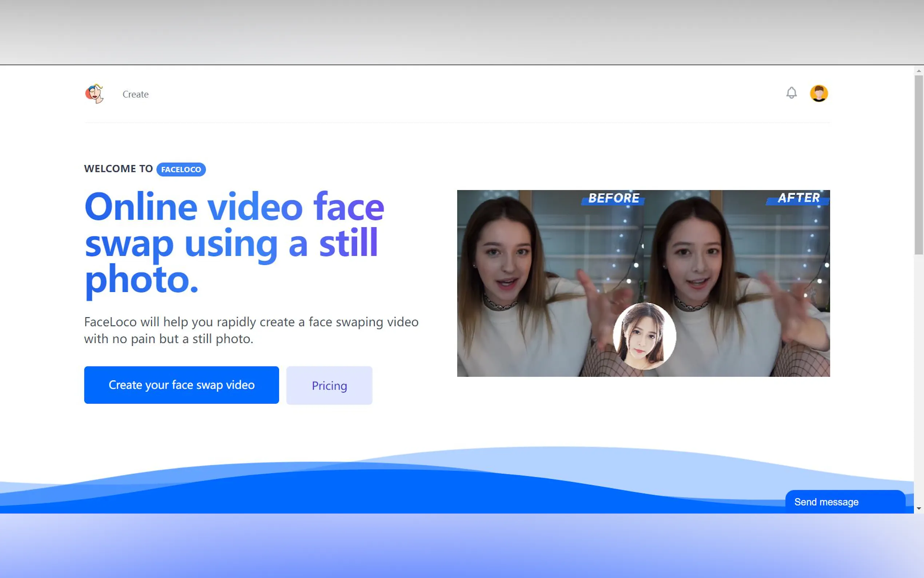Open the Create nav item
The width and height of the screenshot is (924, 578).
[x=135, y=94]
